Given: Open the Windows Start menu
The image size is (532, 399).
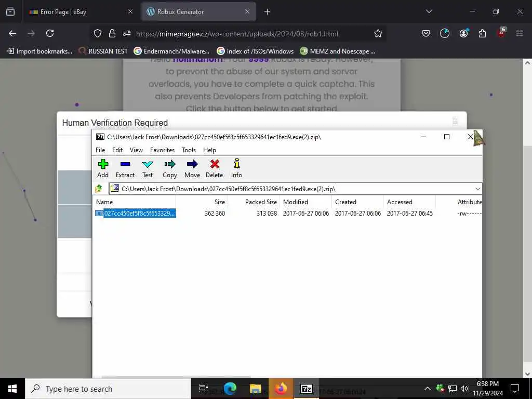Looking at the screenshot, I should tap(12, 389).
